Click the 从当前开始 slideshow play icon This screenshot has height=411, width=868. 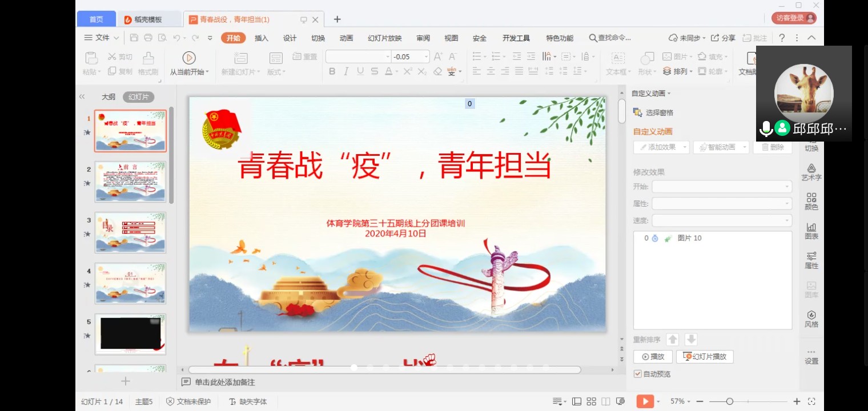189,58
